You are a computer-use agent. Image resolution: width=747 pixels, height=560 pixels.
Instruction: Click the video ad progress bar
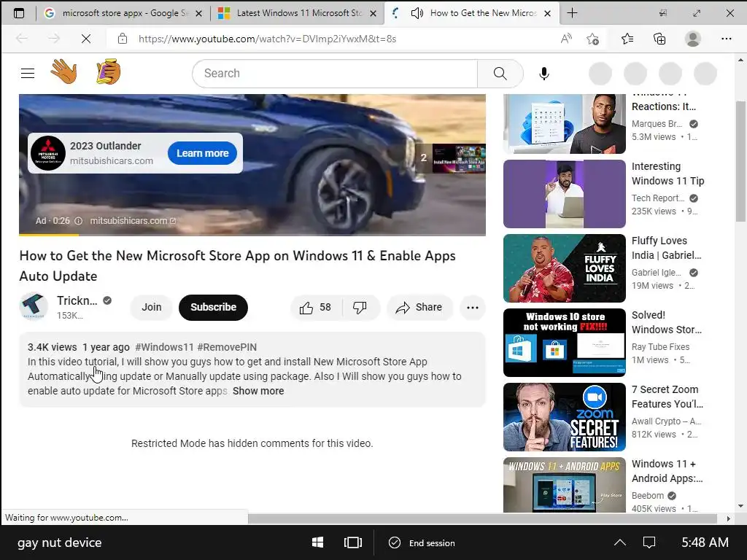pos(252,235)
